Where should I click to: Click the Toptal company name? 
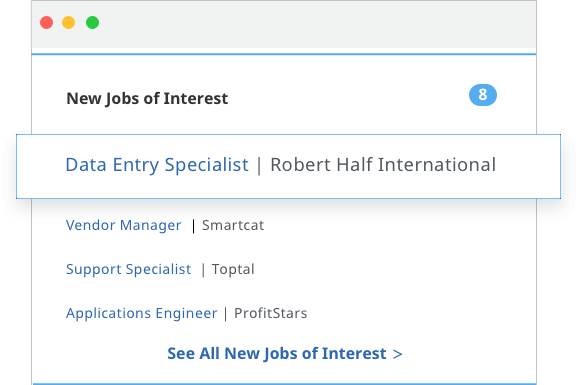[233, 269]
